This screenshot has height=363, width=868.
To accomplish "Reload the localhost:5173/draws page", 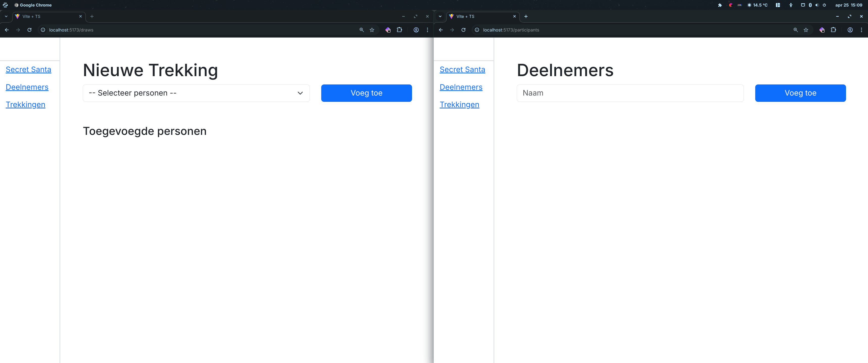I will click(29, 30).
